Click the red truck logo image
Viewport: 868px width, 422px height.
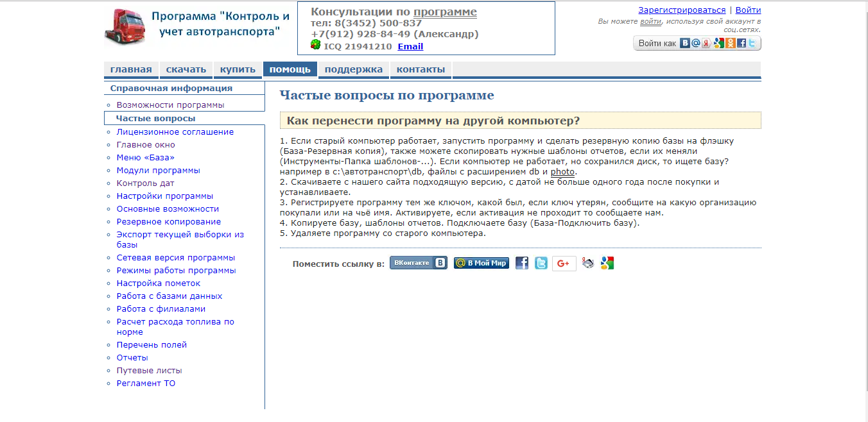pyautogui.click(x=125, y=27)
